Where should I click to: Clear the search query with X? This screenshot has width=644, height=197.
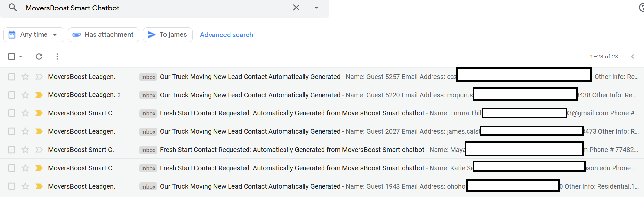pos(296,8)
